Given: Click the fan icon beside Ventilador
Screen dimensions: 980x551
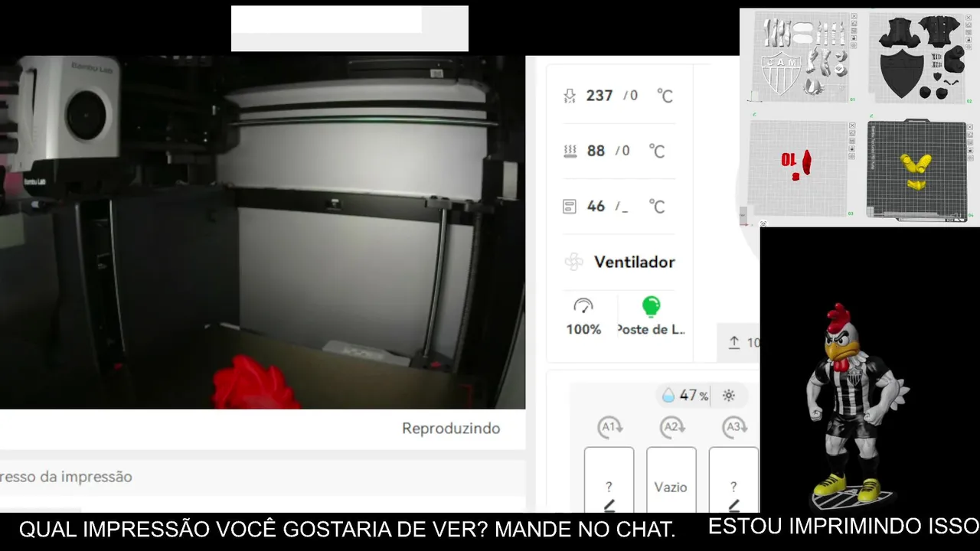Looking at the screenshot, I should click(573, 262).
